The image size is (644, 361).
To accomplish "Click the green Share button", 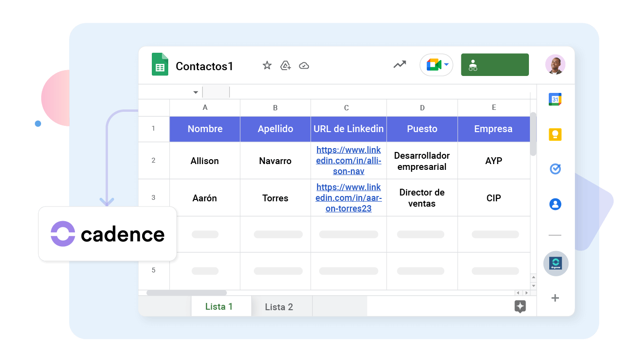I will click(x=495, y=64).
